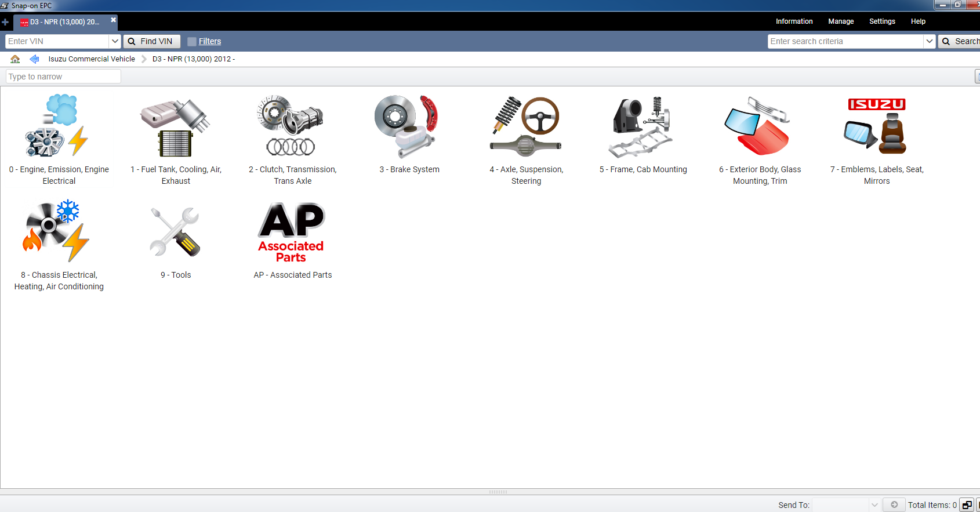
Task: Open the Tools category icon
Action: pyautogui.click(x=175, y=232)
